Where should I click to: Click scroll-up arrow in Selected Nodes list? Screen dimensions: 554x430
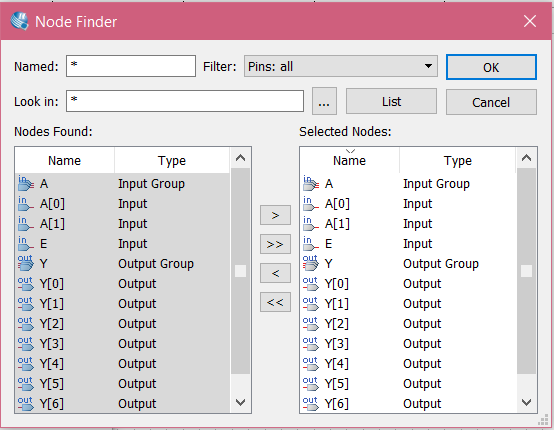(x=526, y=158)
